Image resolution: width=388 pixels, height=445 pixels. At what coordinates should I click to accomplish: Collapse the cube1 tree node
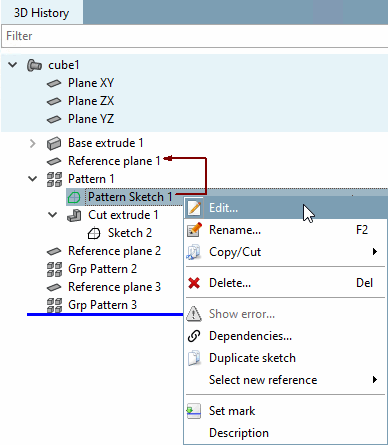pos(13,65)
